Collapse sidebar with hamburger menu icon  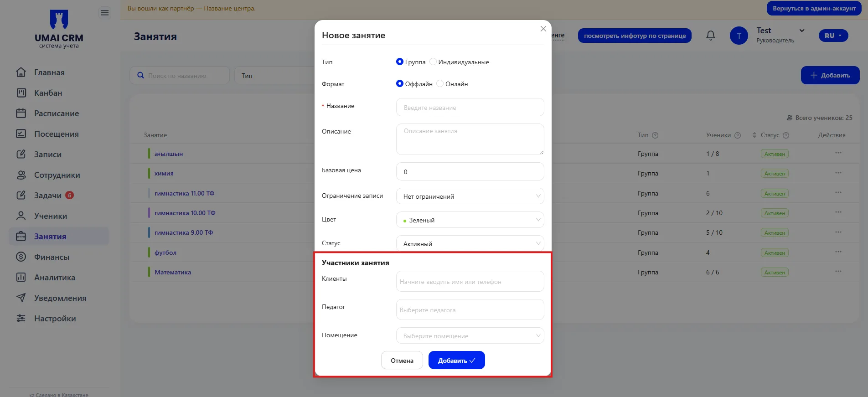click(x=105, y=13)
